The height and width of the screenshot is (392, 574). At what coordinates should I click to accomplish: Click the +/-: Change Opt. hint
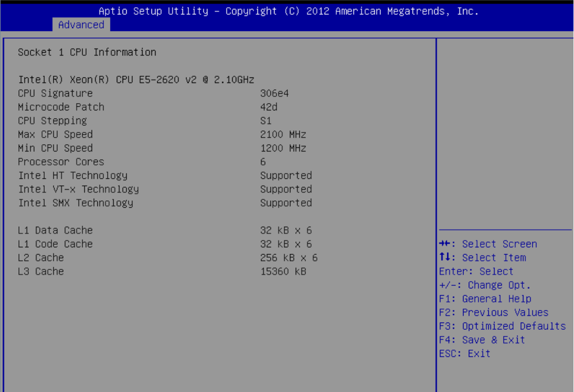pos(485,285)
